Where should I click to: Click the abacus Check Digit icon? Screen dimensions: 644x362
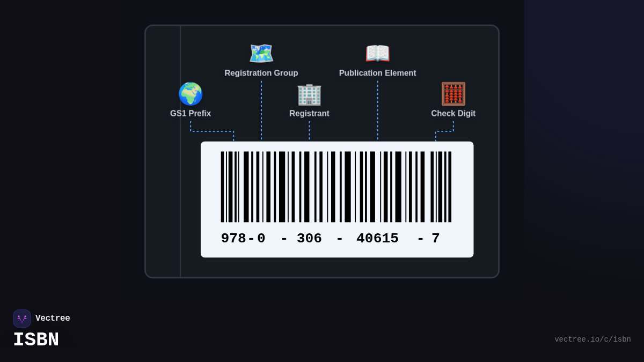(453, 93)
